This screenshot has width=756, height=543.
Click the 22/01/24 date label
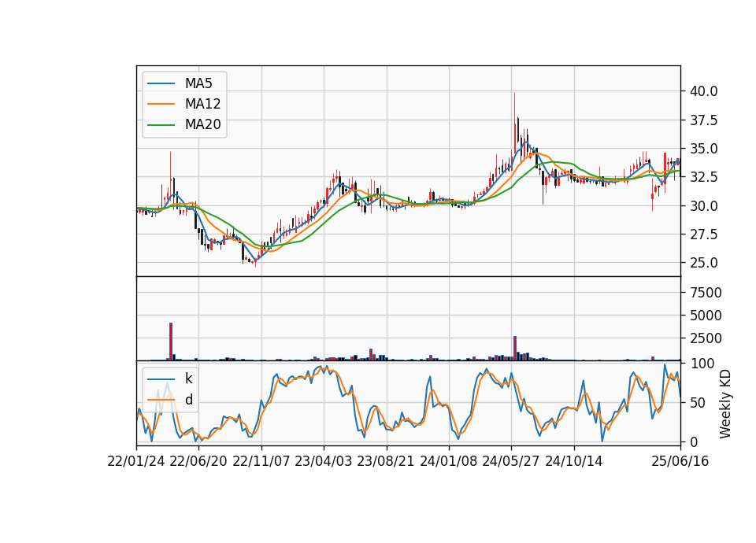pos(136,461)
